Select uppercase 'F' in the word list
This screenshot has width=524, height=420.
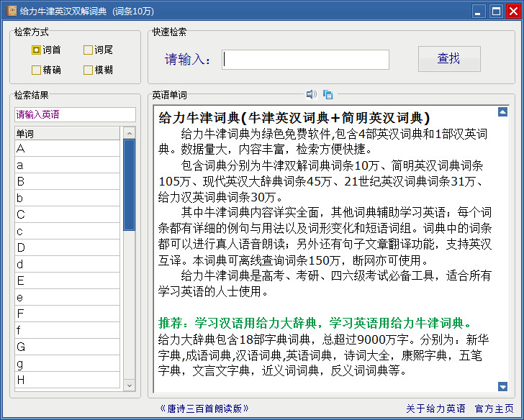67,314
